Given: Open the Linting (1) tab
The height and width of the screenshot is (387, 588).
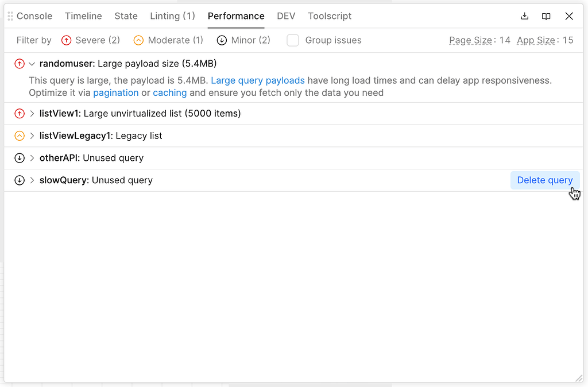Looking at the screenshot, I should (x=172, y=16).
